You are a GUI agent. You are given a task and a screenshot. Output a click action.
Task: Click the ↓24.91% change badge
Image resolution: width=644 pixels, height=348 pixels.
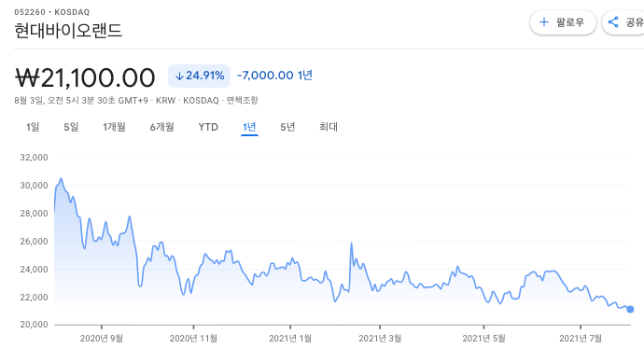199,76
